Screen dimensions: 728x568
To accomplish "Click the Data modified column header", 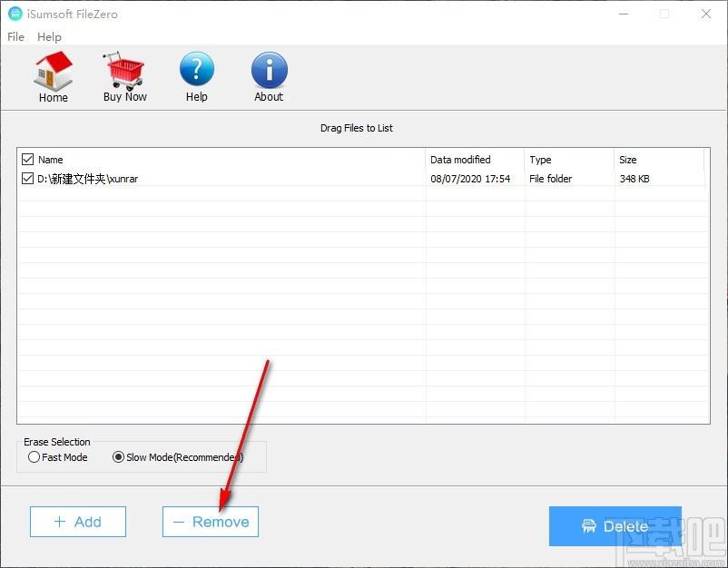I will coord(460,160).
